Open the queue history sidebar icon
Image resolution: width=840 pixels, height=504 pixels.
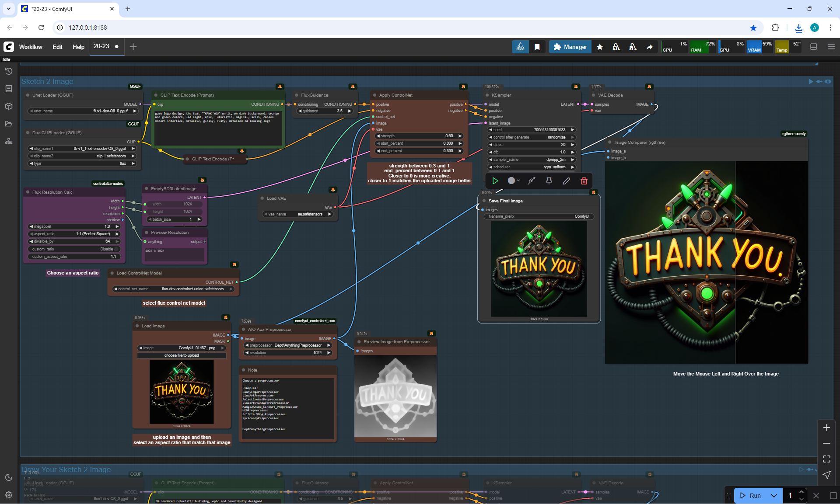pos(9,71)
